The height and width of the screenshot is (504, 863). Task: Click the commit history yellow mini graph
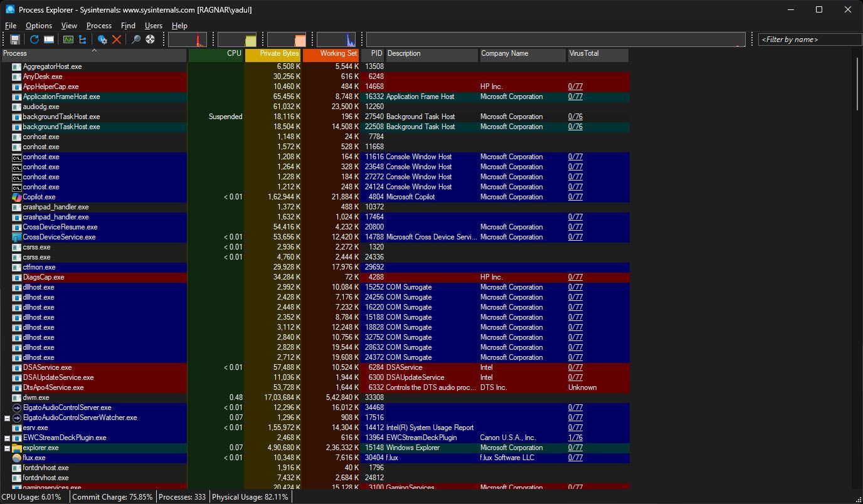(x=237, y=39)
